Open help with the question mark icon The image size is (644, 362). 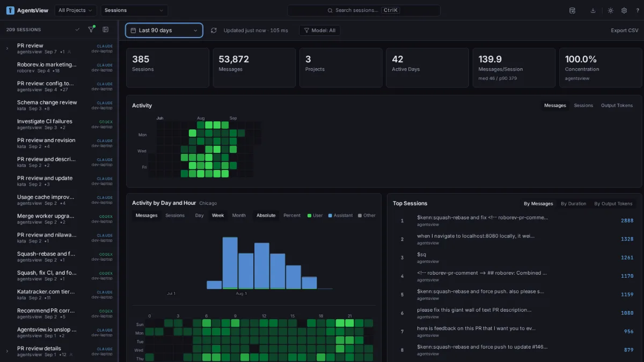(638, 10)
